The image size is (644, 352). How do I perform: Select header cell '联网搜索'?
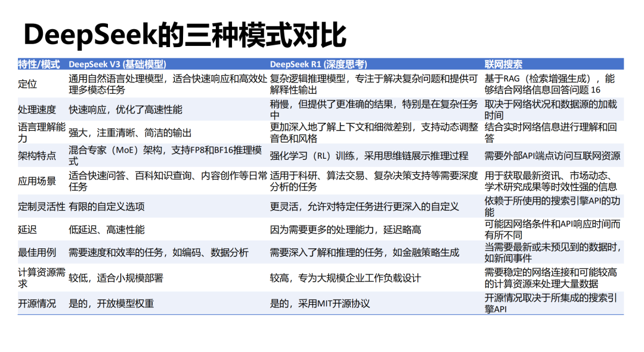click(x=503, y=64)
